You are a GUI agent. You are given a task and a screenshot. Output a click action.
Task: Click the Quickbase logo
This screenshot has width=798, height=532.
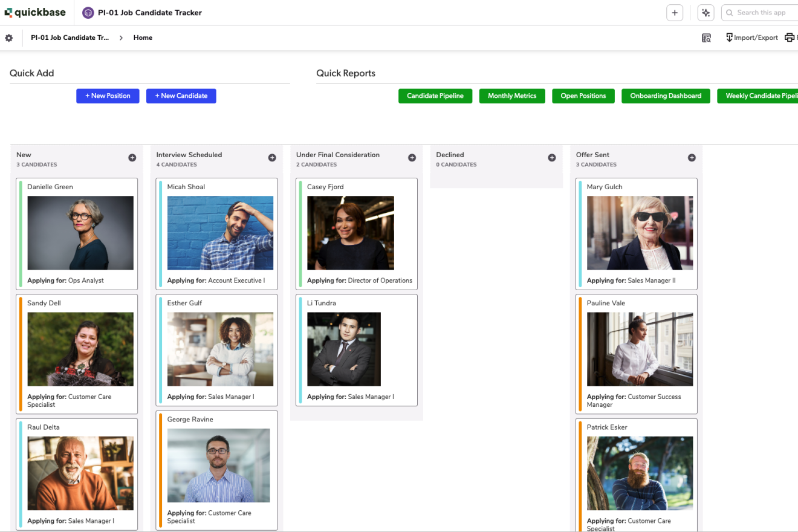point(35,12)
